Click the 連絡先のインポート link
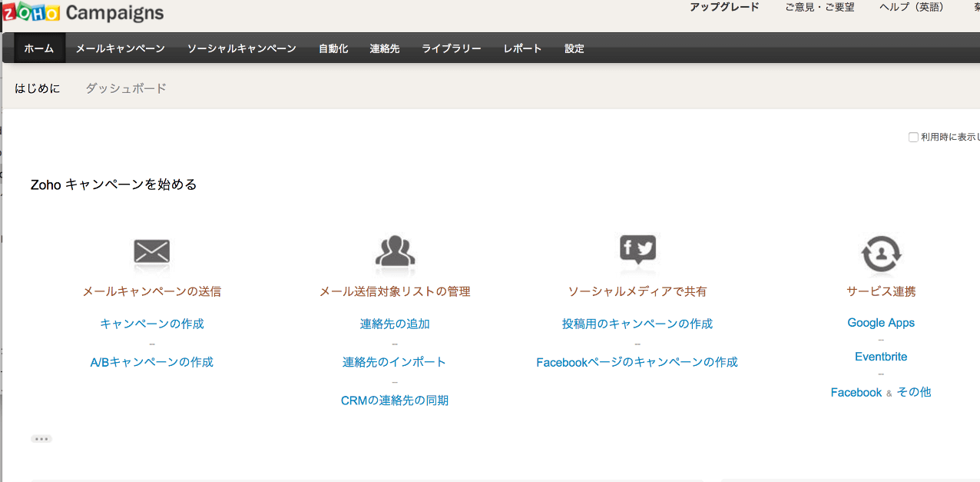The width and height of the screenshot is (980, 482). click(x=395, y=362)
